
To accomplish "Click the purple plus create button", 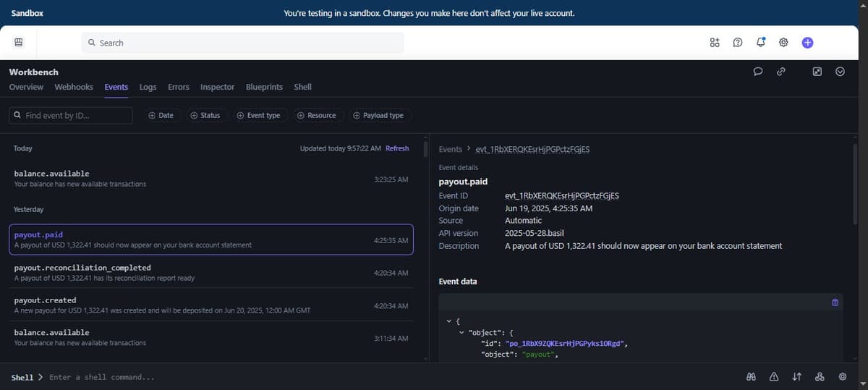I will point(807,43).
